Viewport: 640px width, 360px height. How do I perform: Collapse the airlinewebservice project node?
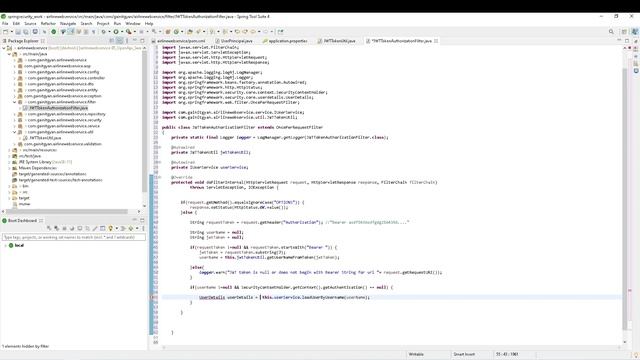pyautogui.click(x=4, y=48)
